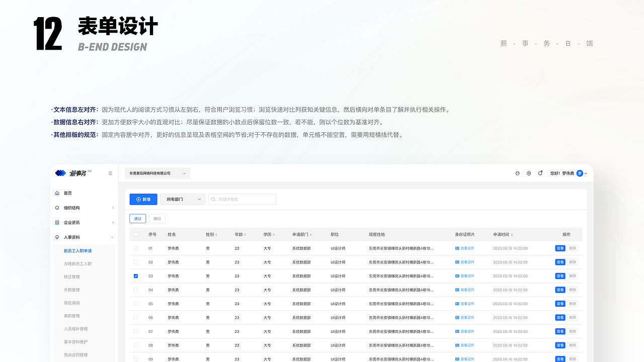
Task: Expand the 组织结构 chevron
Action: tap(113, 208)
